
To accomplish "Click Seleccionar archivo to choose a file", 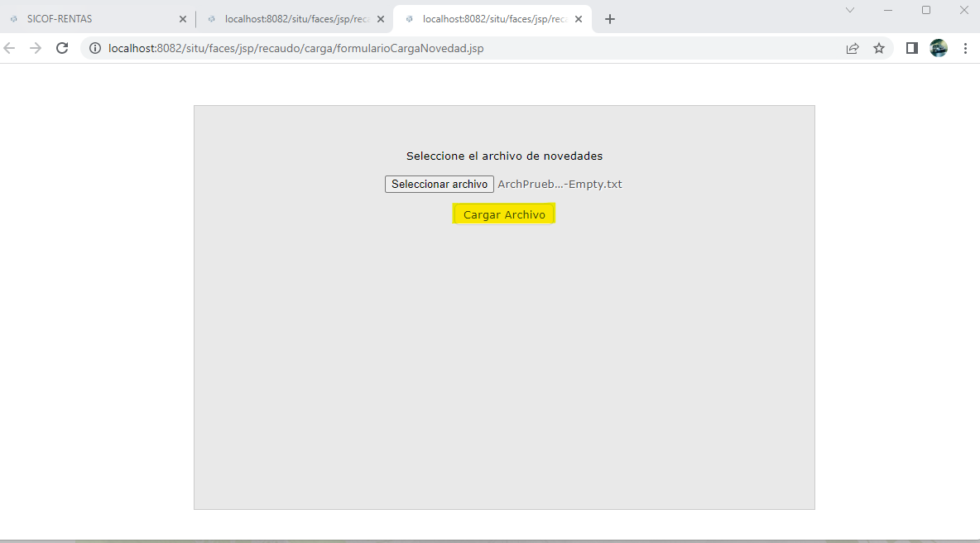I will 440,185.
